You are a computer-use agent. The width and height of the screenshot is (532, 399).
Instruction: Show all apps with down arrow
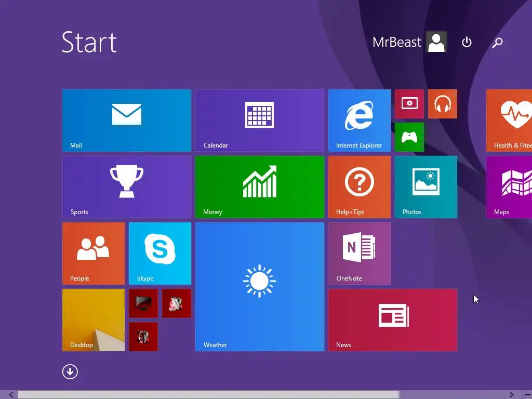tap(70, 372)
